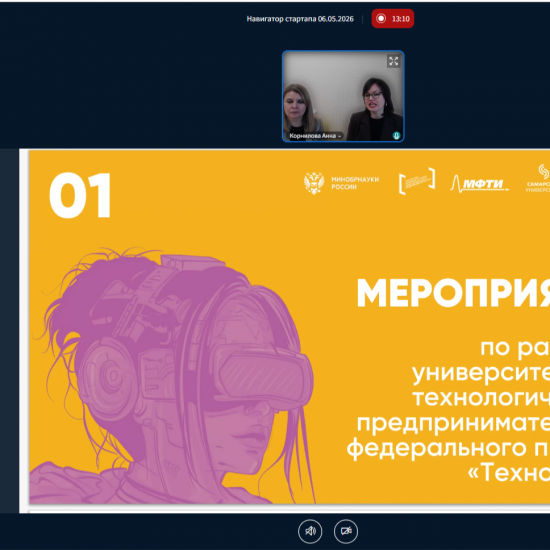Click the green microphone indicator on video
Screen dimensions: 550x550
[396, 135]
